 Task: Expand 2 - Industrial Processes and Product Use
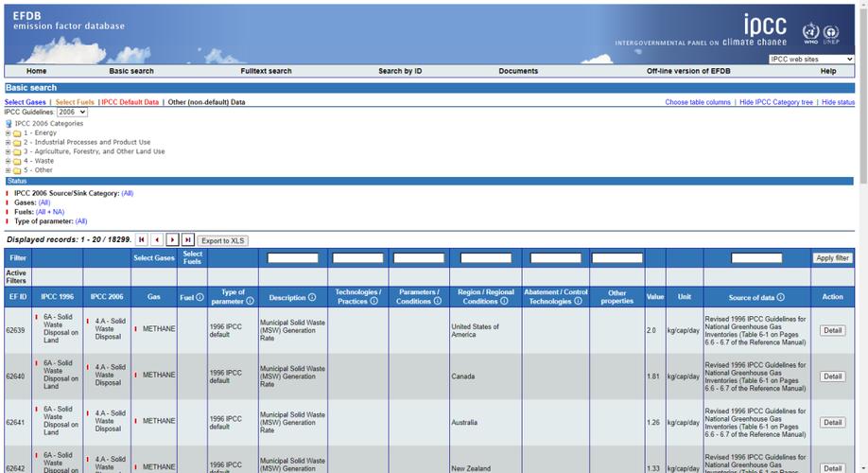[x=8, y=142]
